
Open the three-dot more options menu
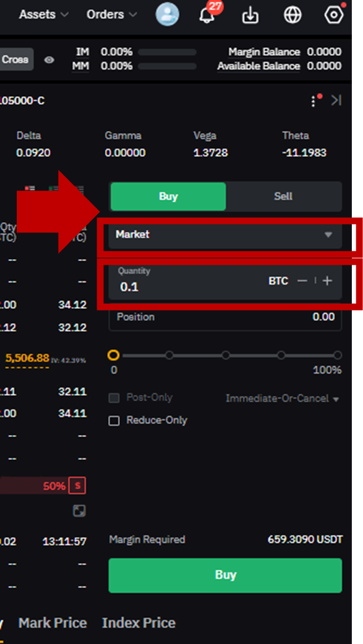click(x=313, y=101)
